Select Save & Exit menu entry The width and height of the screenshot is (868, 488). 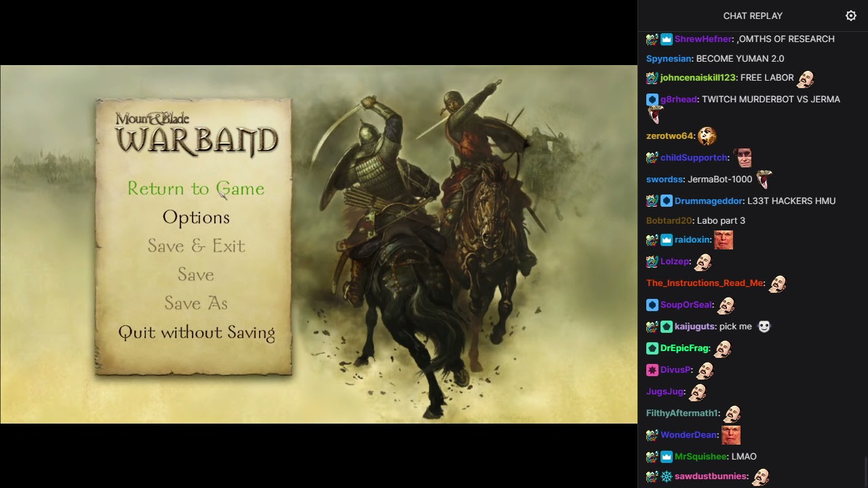tap(196, 246)
